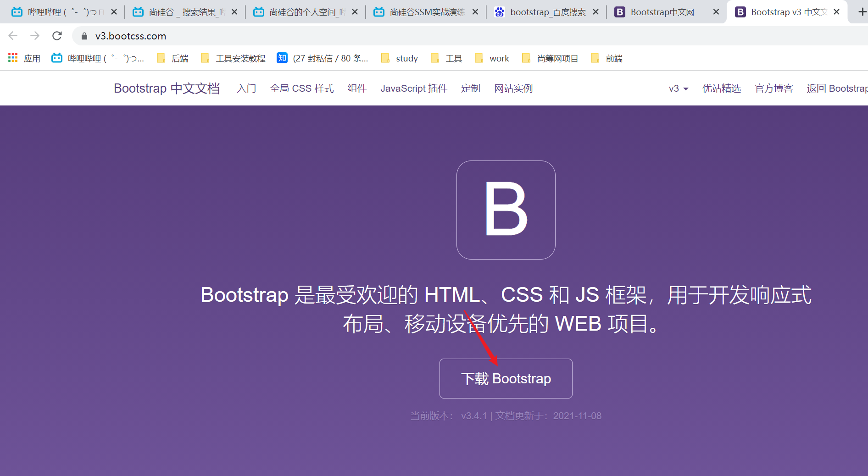This screenshot has width=868, height=476.
Task: Close the Bootstrap v3 中文文档 tab
Action: [837, 12]
